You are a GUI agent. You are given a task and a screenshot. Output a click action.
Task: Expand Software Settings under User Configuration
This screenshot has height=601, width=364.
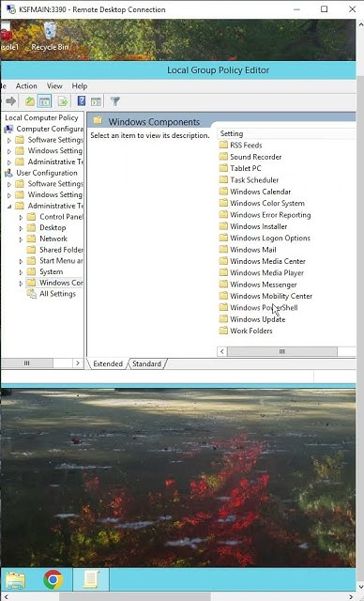(9, 184)
